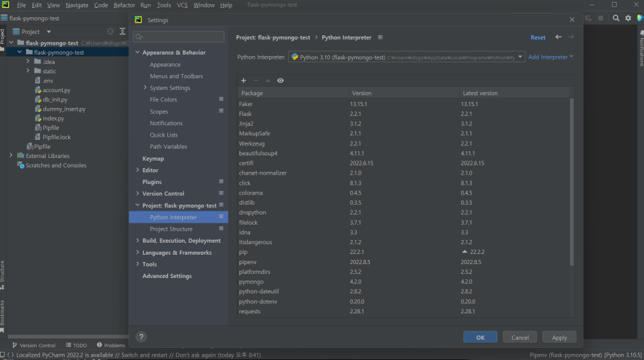
Task: Click the collapse all icon in Project panel
Action: pyautogui.click(x=123, y=31)
